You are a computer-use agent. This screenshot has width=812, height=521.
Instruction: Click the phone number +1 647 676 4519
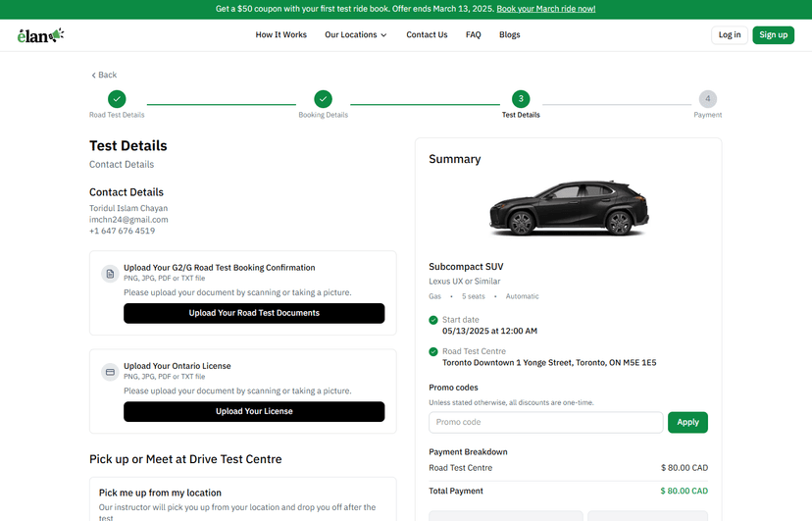123,231
